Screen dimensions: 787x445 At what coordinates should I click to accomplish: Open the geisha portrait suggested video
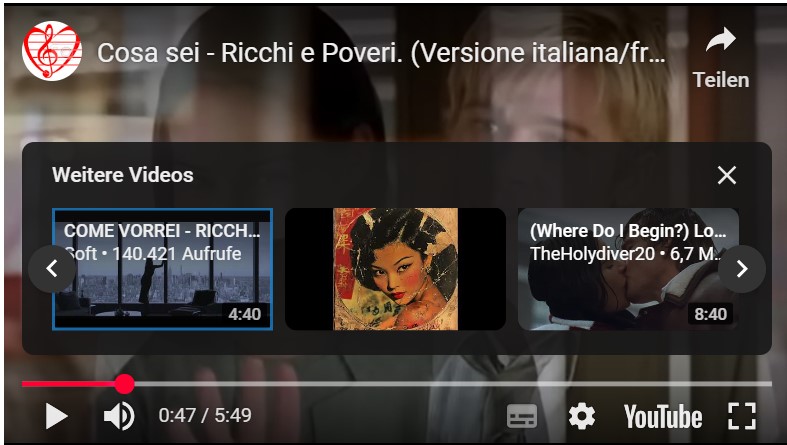(x=396, y=269)
